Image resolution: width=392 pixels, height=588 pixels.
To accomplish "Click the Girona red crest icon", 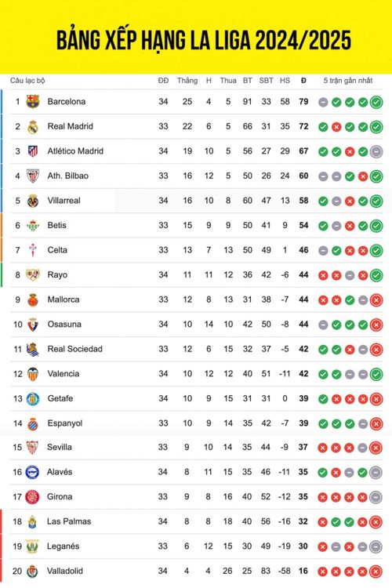I will [x=32, y=497].
